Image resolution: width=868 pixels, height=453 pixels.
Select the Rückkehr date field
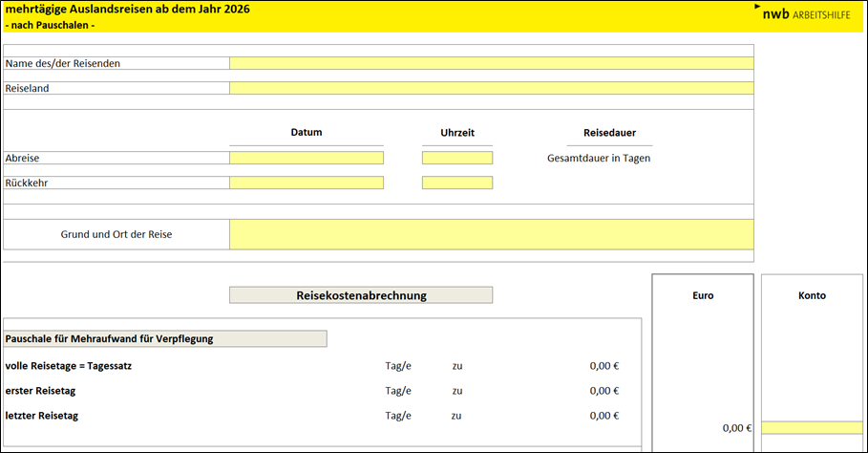click(x=307, y=183)
